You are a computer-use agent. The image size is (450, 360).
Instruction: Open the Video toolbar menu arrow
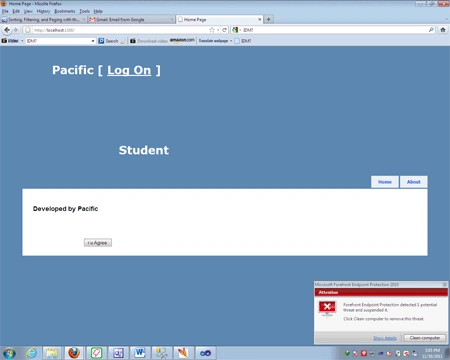22,41
